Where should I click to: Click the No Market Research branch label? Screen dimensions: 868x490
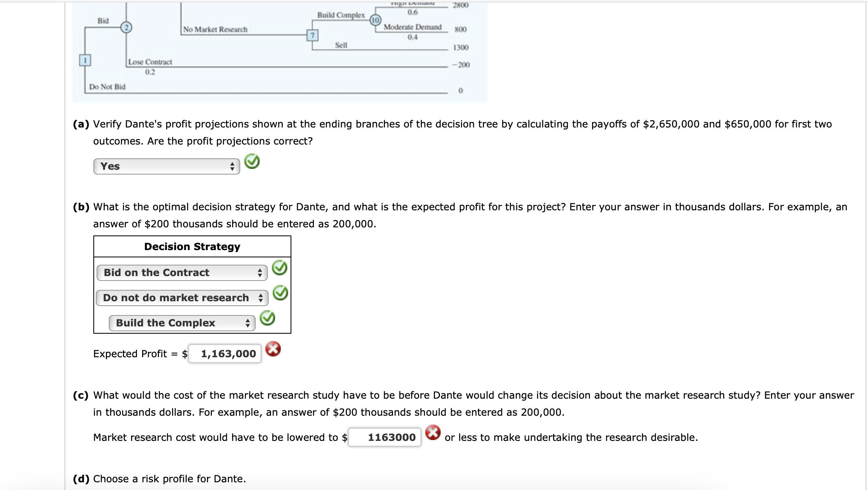click(215, 30)
